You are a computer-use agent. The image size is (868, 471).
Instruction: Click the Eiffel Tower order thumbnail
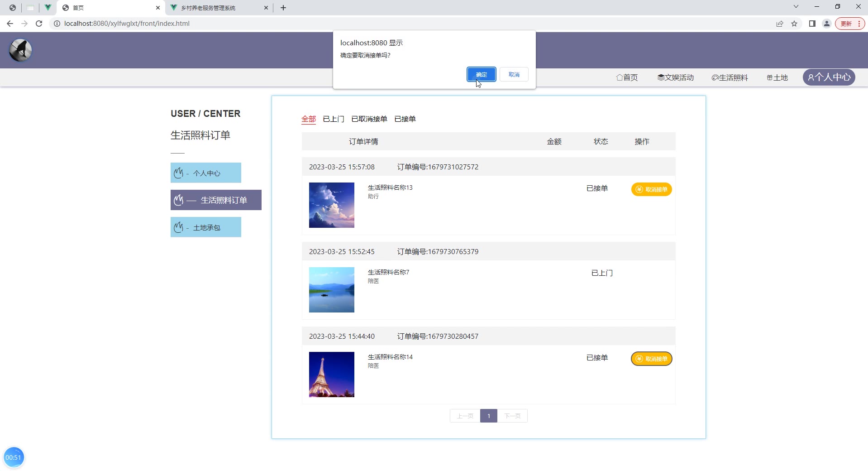331,375
